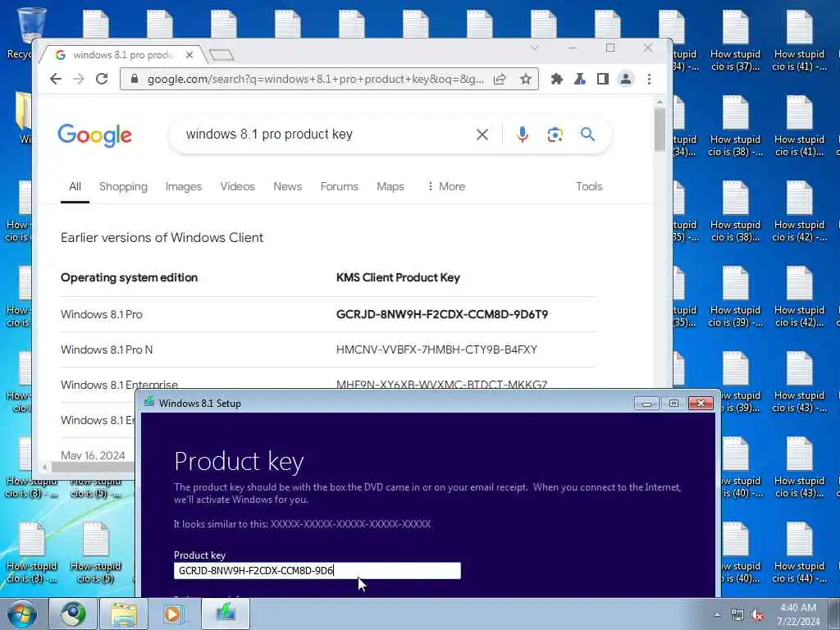
Task: Click the Chrome forward arrow
Action: 79,80
